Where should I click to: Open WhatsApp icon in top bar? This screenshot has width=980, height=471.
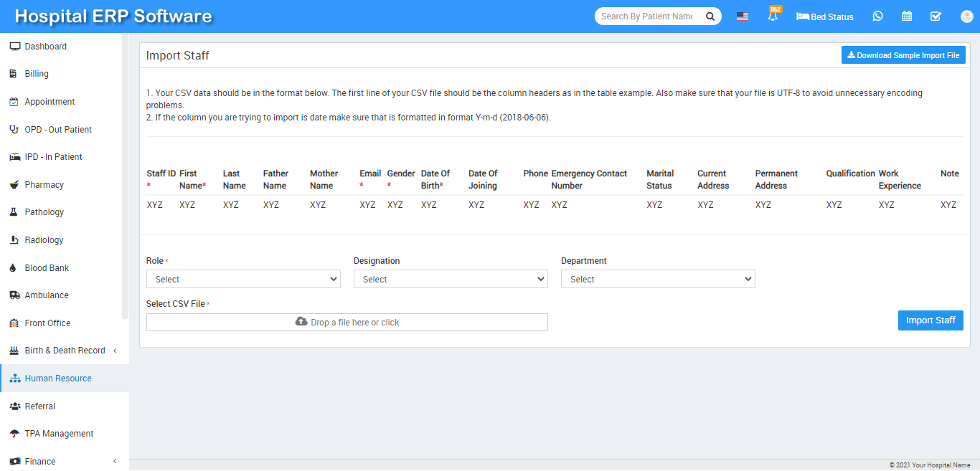[877, 16]
